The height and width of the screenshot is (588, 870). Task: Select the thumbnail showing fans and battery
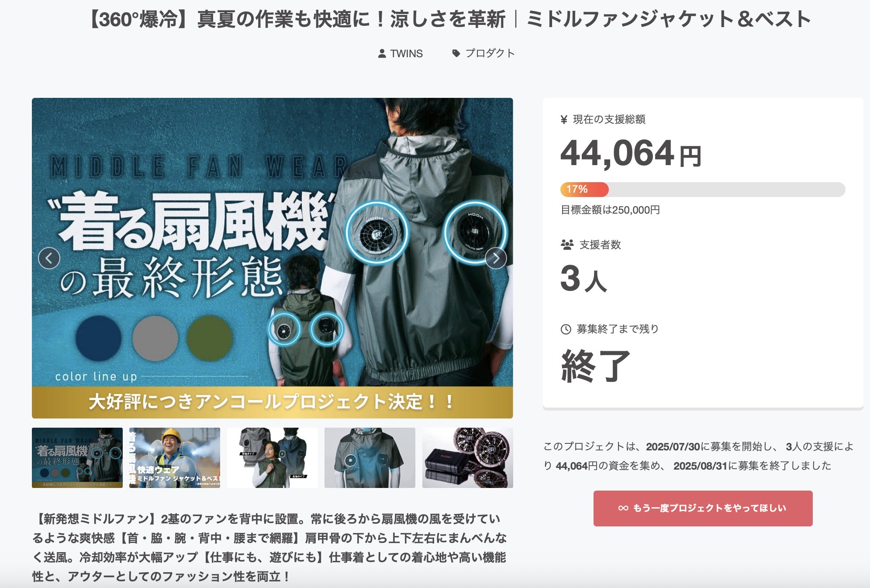coord(468,458)
